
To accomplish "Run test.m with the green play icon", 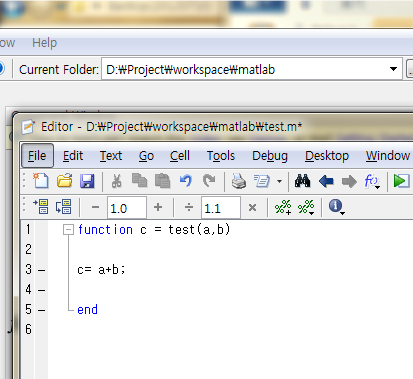I will click(x=401, y=181).
